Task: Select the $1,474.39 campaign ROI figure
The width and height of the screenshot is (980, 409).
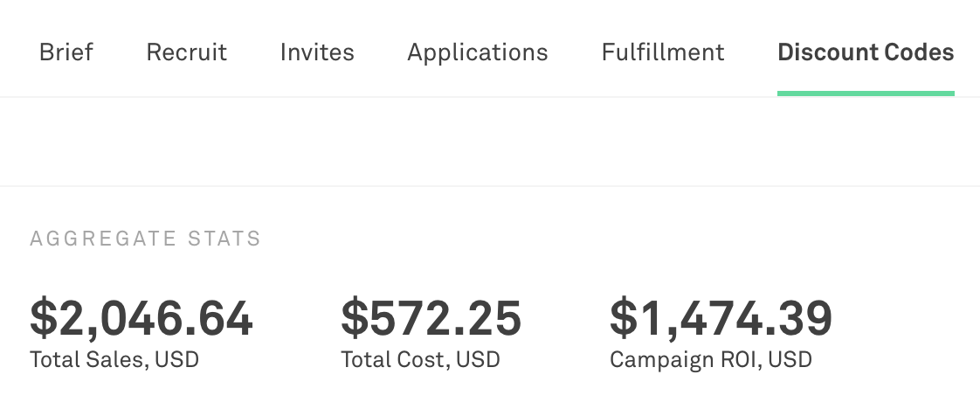Action: [x=721, y=317]
